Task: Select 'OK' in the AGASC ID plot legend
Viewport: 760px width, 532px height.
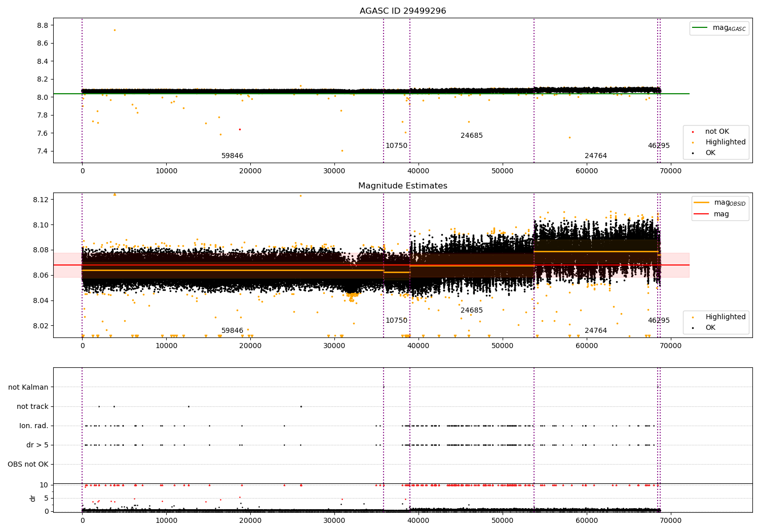Action: 710,153
